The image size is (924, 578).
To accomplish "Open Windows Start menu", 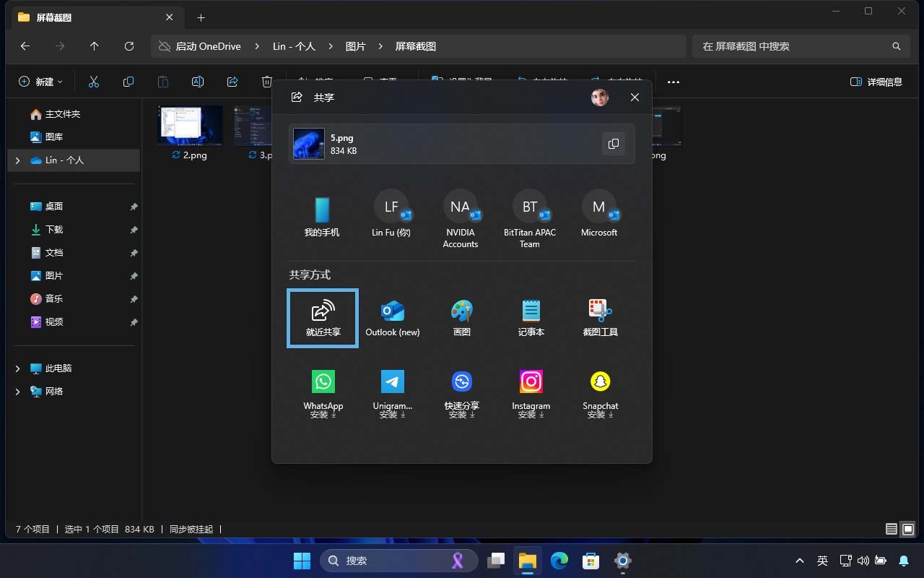I will click(x=302, y=561).
